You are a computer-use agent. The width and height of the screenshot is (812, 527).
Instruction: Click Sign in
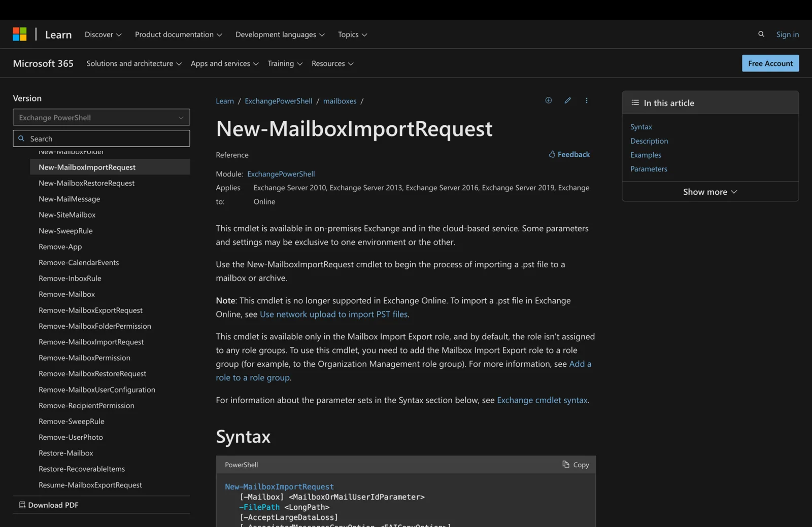coord(787,34)
